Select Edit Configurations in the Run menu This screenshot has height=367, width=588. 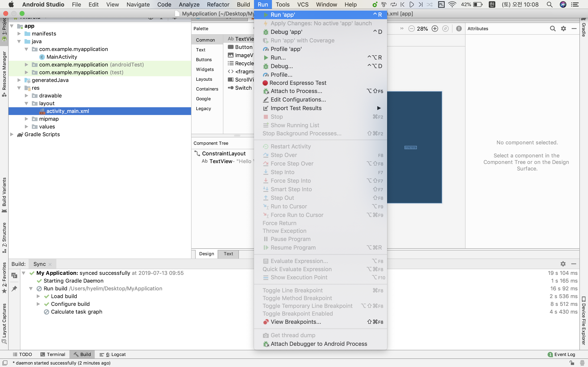(298, 99)
